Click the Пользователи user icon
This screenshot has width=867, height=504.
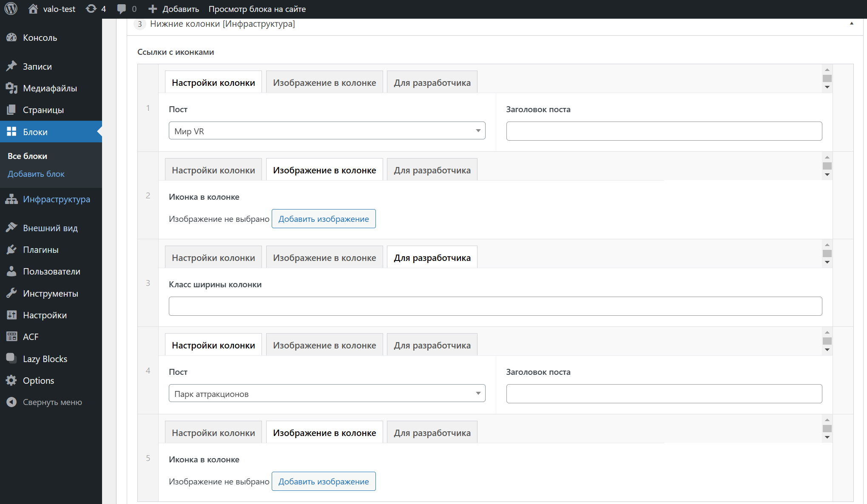click(x=11, y=271)
